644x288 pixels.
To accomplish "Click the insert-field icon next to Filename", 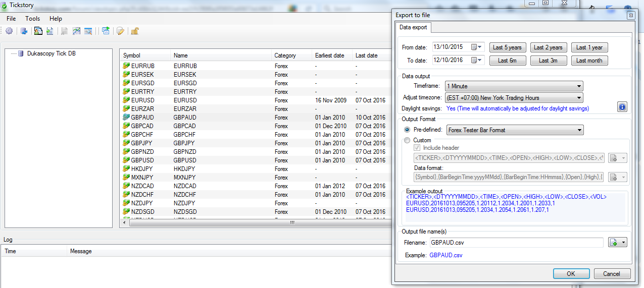I will click(614, 243).
